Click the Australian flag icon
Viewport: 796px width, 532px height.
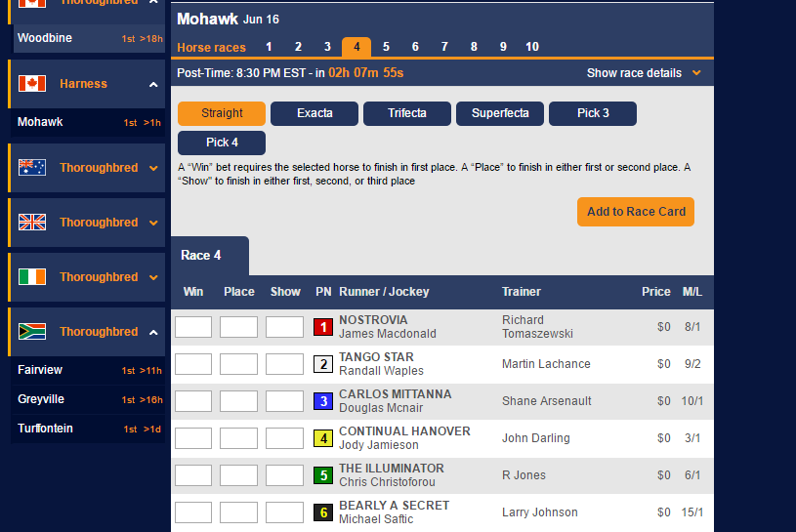coord(32,168)
